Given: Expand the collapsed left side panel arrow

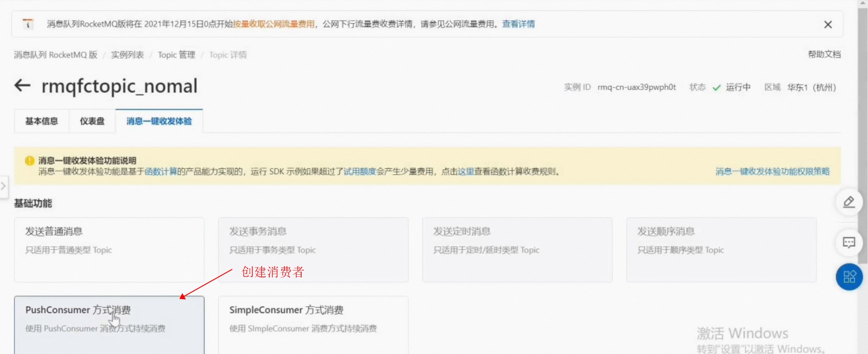Looking at the screenshot, I should (4, 186).
